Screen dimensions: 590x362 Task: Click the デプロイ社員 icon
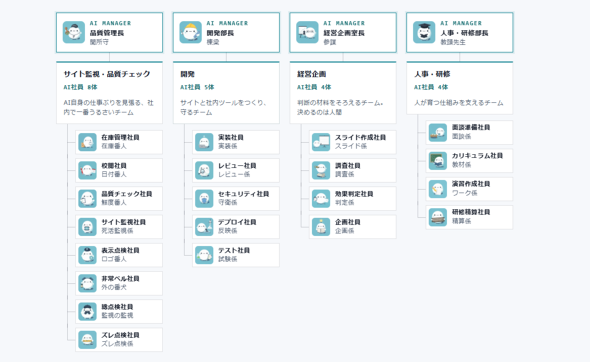204,227
